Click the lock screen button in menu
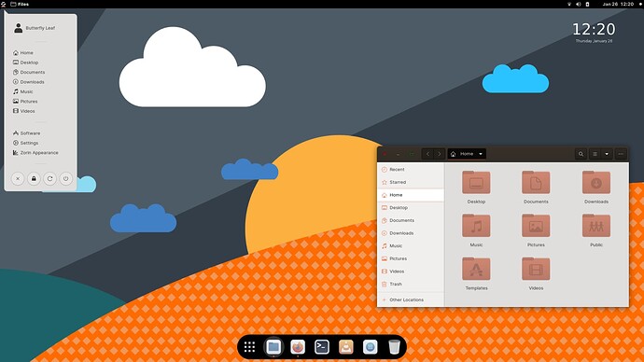Viewport: 644px width, 362px height. [x=34, y=178]
